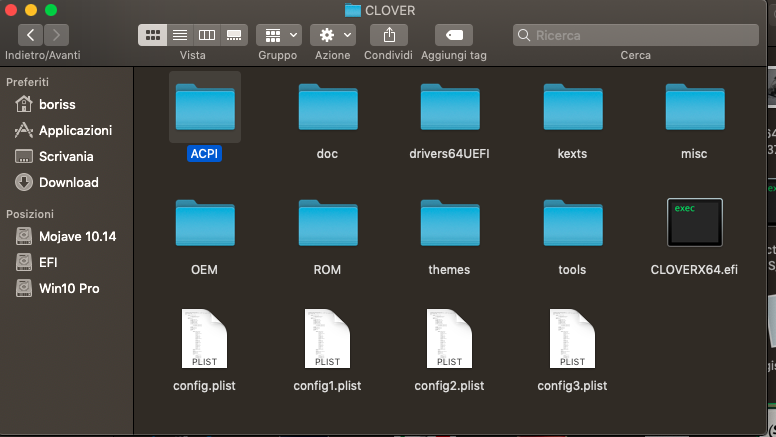
Task: Select the config.plist file icon
Action: (204, 339)
